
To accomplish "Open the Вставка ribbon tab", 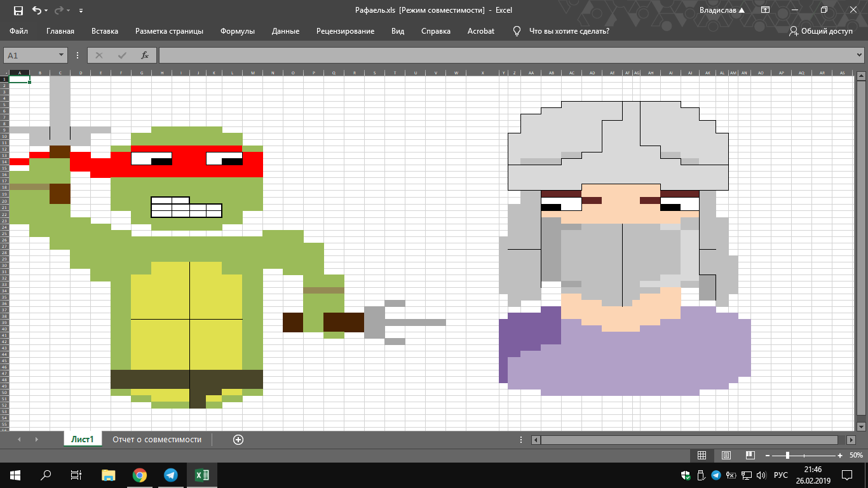I will pyautogui.click(x=105, y=31).
